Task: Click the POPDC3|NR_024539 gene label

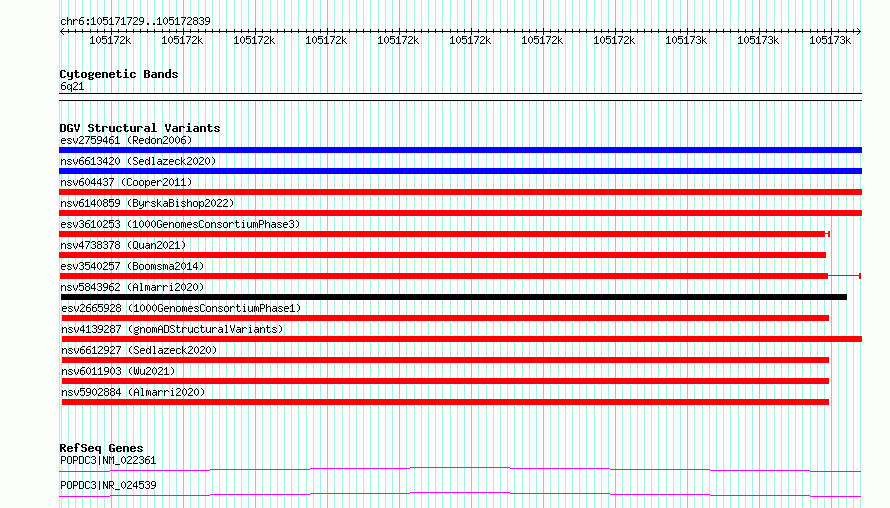Action: (x=108, y=485)
